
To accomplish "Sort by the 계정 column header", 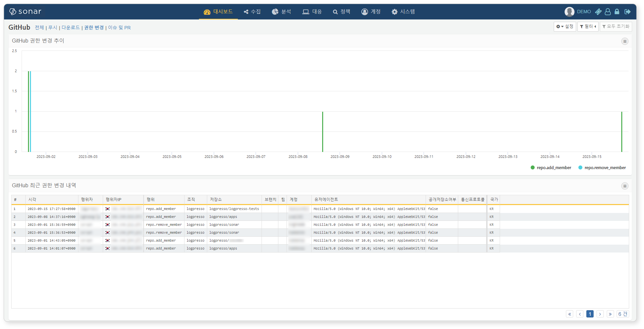I will [299, 199].
